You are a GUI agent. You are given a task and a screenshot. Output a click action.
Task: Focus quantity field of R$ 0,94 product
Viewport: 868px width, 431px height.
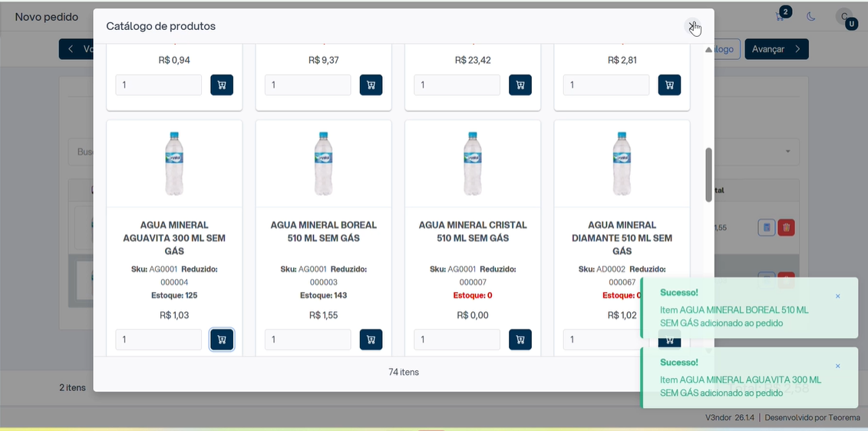(x=159, y=85)
